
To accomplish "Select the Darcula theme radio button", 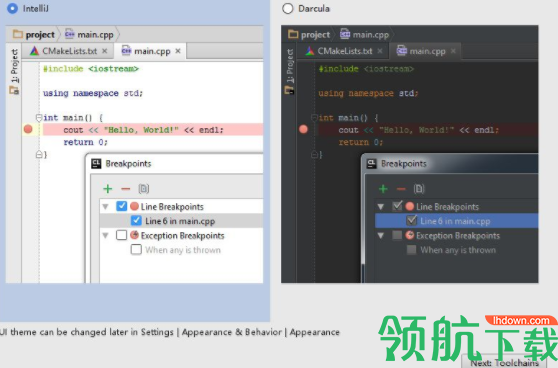I will pyautogui.click(x=288, y=8).
